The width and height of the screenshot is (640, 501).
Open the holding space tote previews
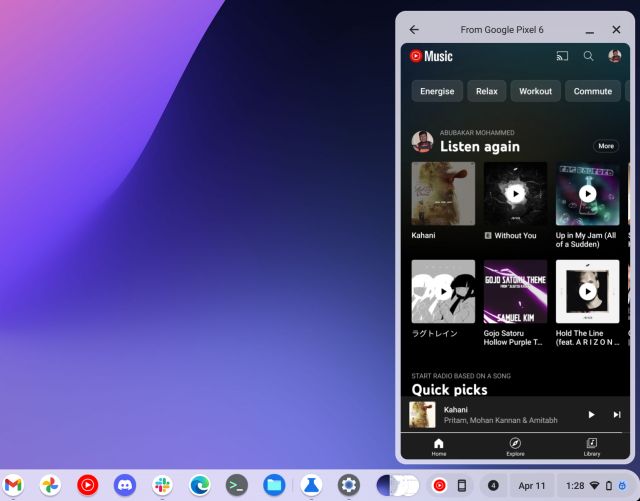[398, 485]
